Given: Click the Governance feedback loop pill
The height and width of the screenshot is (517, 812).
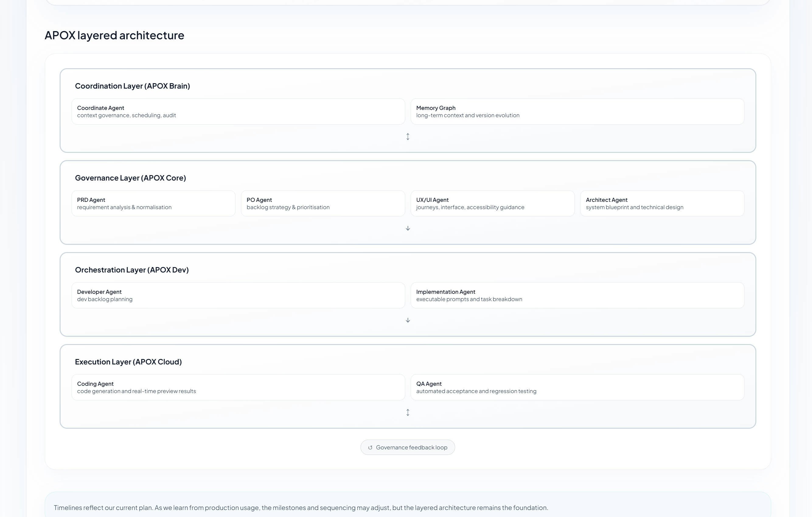Looking at the screenshot, I should coord(411,448).
